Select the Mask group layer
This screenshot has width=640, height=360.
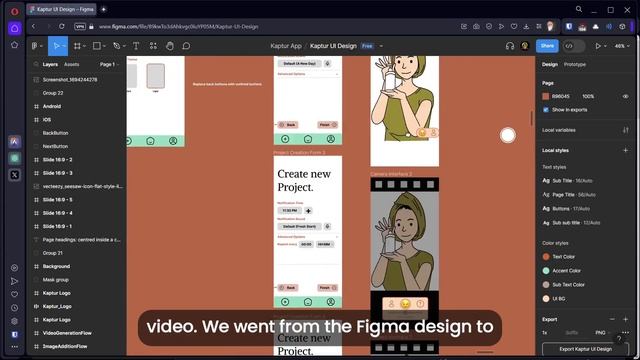56,280
